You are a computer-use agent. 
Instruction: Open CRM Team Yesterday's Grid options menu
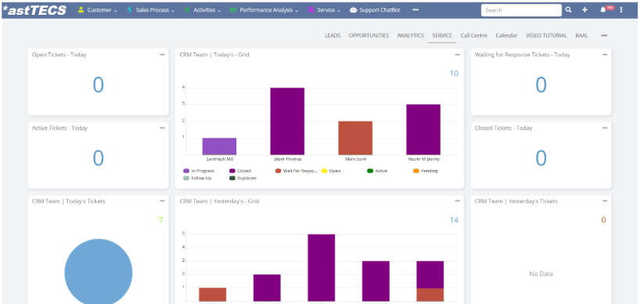(458, 201)
